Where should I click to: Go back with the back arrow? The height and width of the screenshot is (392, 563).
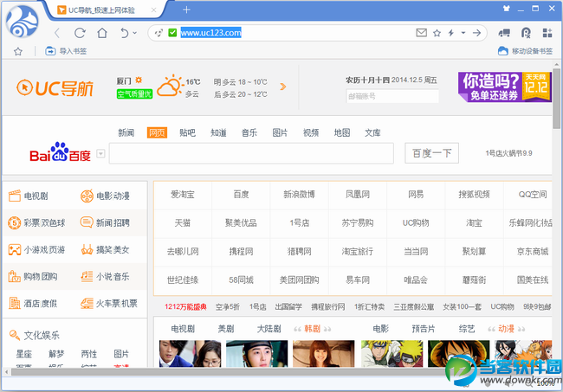(x=57, y=34)
